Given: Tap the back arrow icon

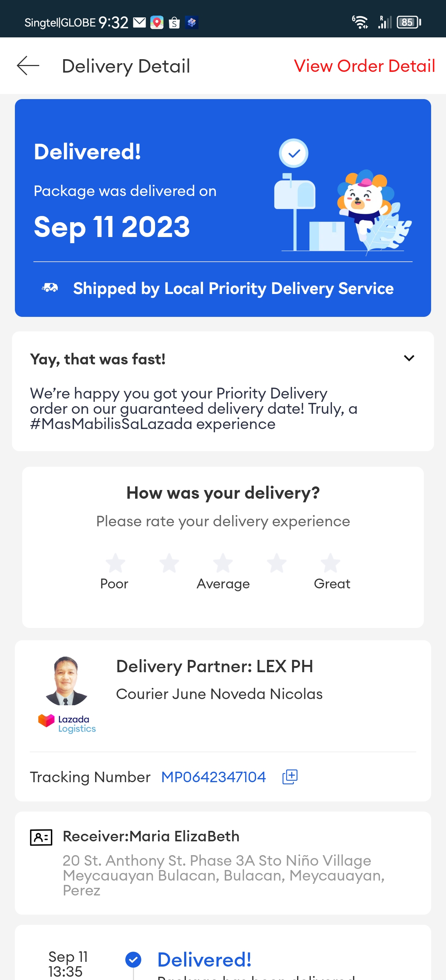Looking at the screenshot, I should (x=28, y=66).
